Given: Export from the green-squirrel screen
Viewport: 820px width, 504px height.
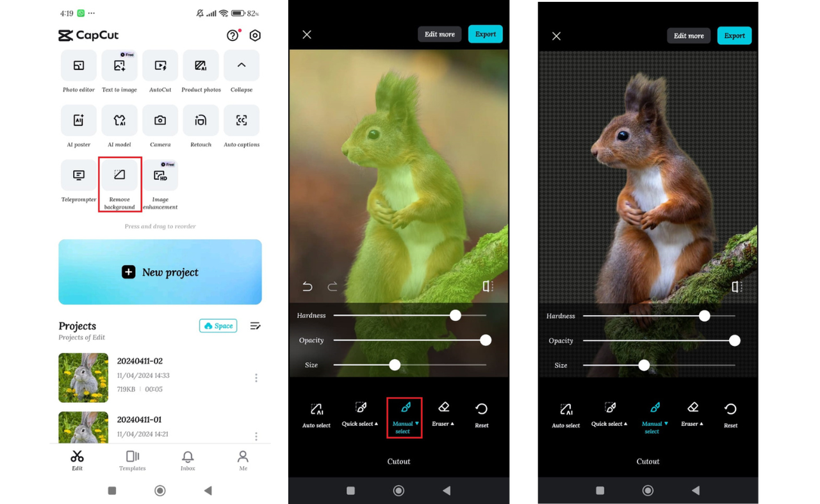Looking at the screenshot, I should [x=486, y=35].
